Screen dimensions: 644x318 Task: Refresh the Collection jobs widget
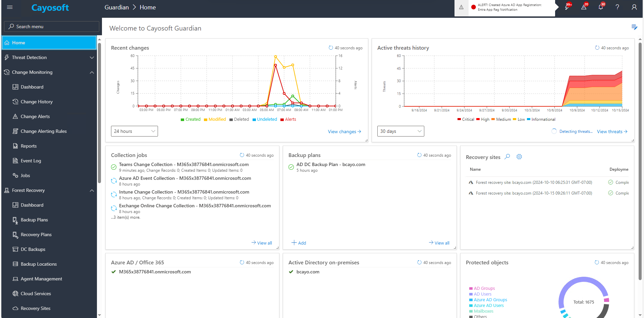coord(242,155)
